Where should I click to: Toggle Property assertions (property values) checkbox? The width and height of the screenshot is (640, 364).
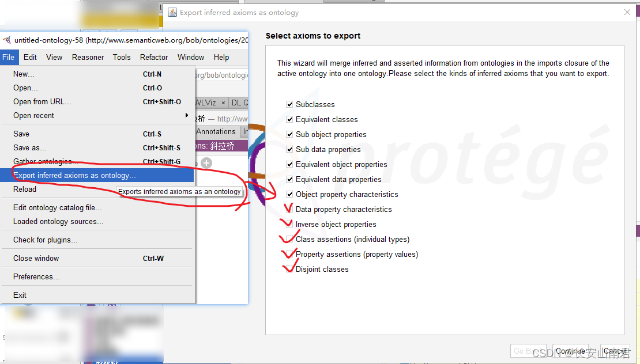(289, 255)
